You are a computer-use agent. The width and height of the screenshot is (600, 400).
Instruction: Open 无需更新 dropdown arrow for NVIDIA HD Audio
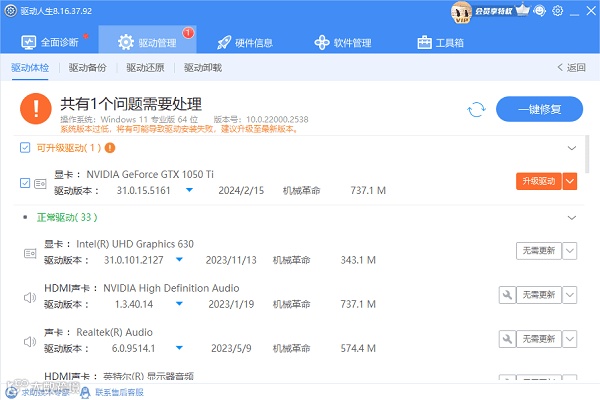(x=570, y=295)
